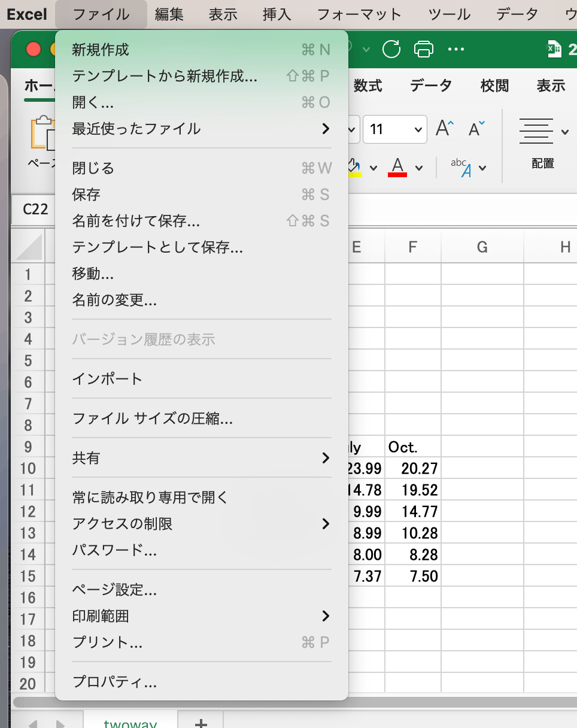Select プリント... in the File menu
The width and height of the screenshot is (577, 728).
coord(202,642)
